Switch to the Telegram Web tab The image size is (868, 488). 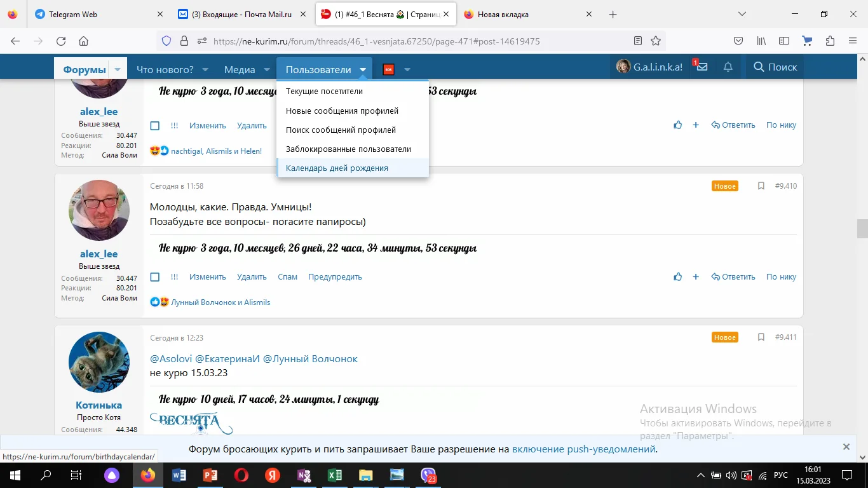click(72, 14)
